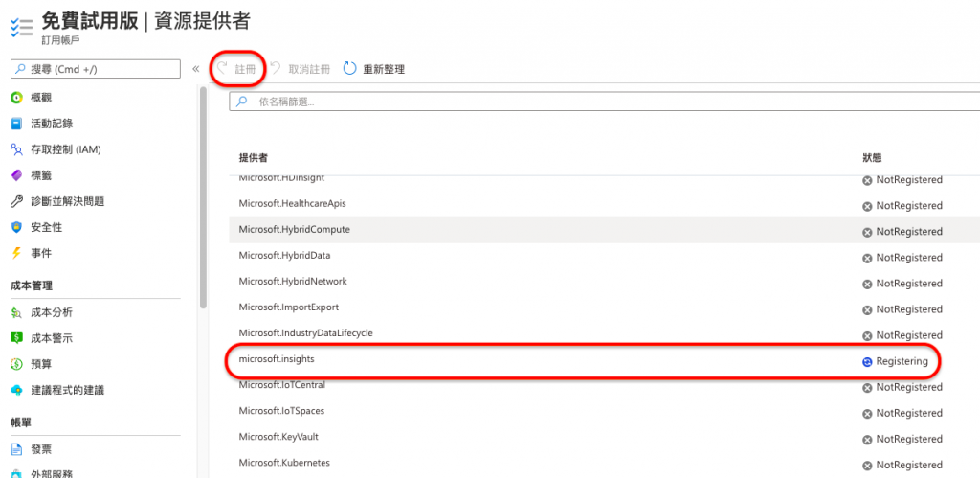
Task: Select the Microsoft.KeyVault row
Action: pyautogui.click(x=605, y=438)
